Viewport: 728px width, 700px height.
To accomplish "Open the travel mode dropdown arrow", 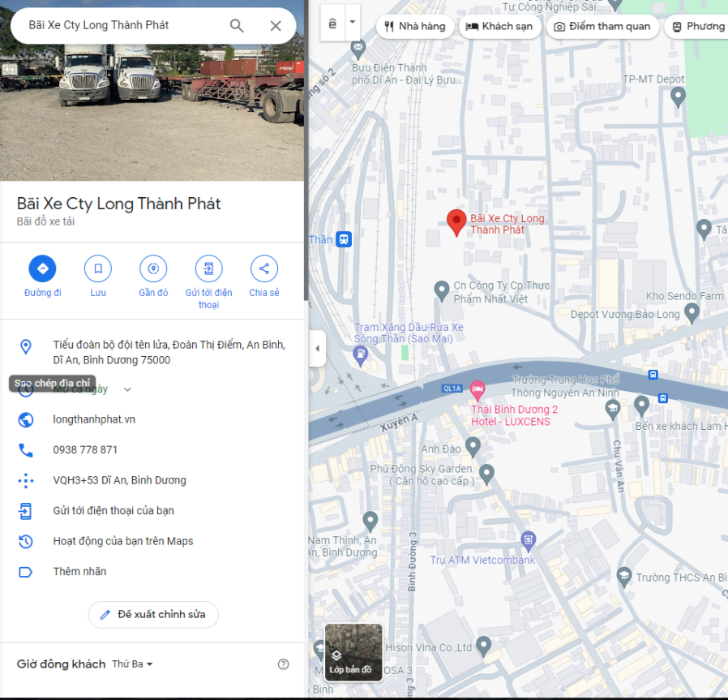I will [353, 23].
